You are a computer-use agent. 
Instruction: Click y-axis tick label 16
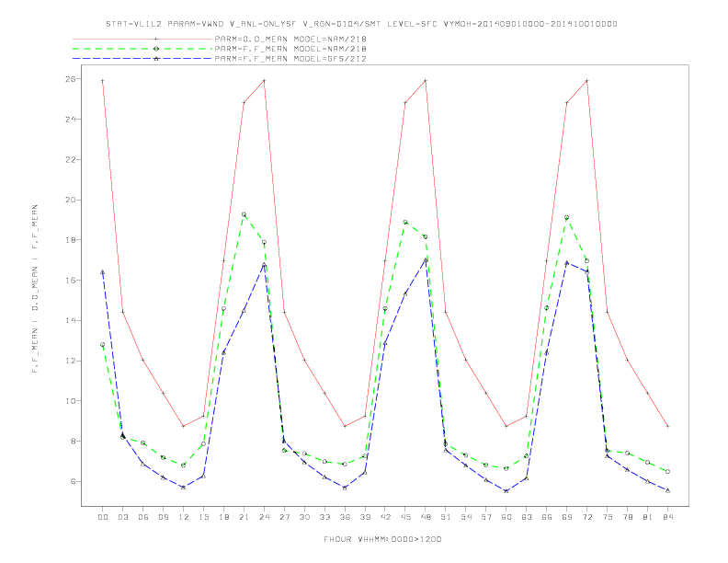pyautogui.click(x=70, y=280)
